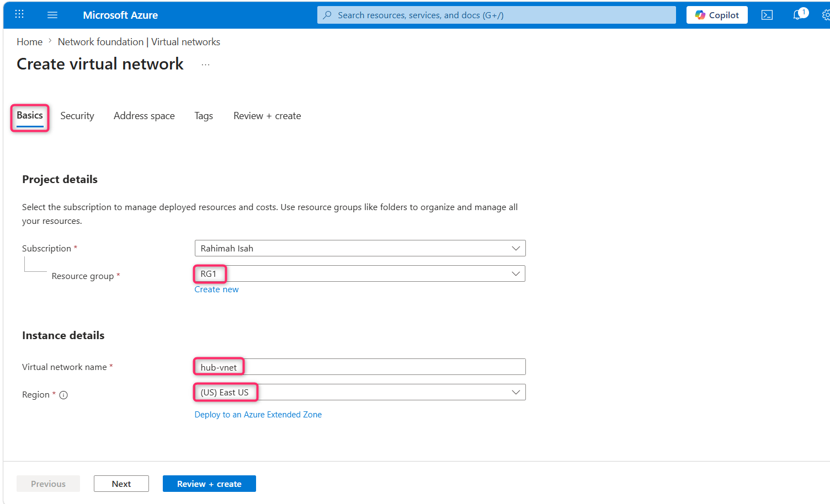Click the Copilot button
This screenshot has width=830, height=504.
(717, 15)
